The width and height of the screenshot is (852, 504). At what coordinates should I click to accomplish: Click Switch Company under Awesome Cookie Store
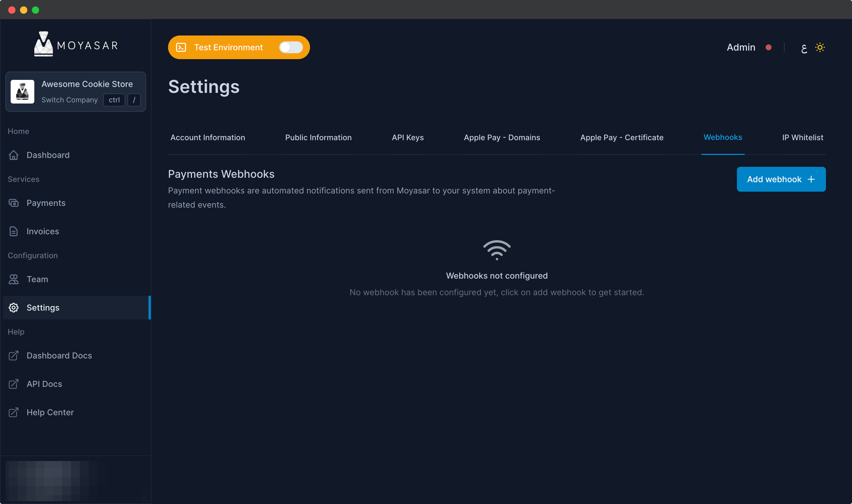70,100
